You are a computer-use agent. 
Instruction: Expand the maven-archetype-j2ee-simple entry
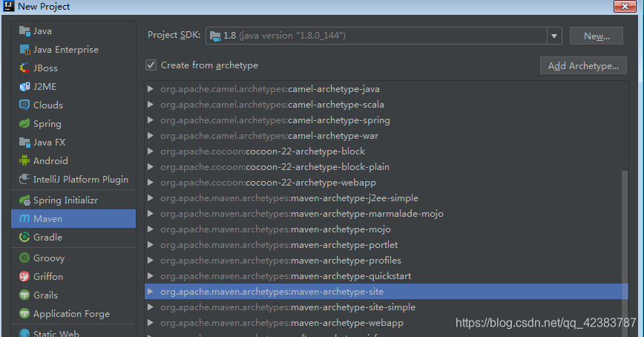coord(151,198)
